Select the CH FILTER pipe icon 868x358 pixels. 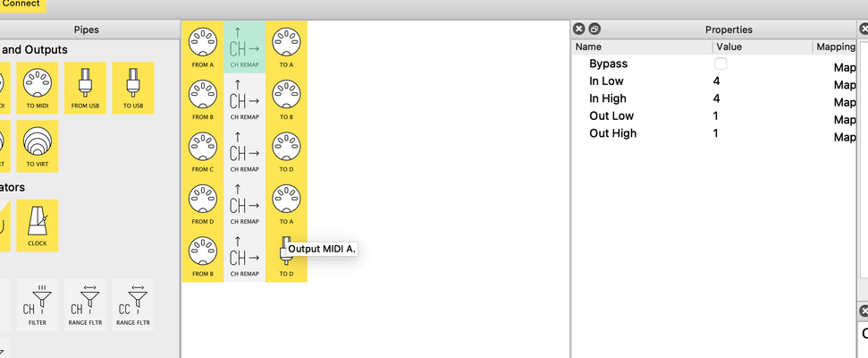(x=37, y=305)
